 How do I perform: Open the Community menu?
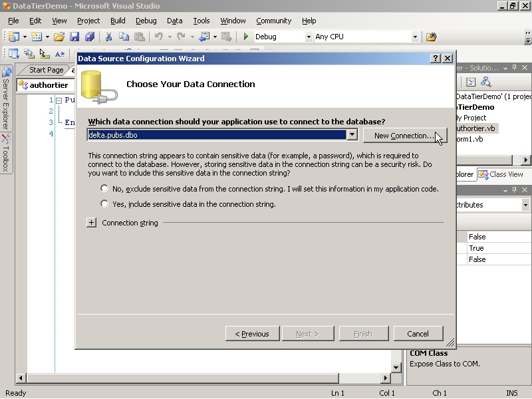click(274, 21)
